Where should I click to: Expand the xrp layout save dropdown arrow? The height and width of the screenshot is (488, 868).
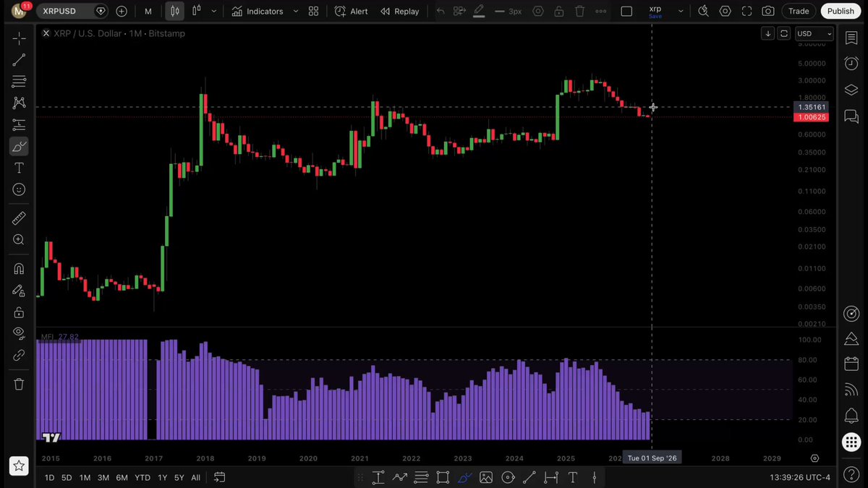[681, 12]
